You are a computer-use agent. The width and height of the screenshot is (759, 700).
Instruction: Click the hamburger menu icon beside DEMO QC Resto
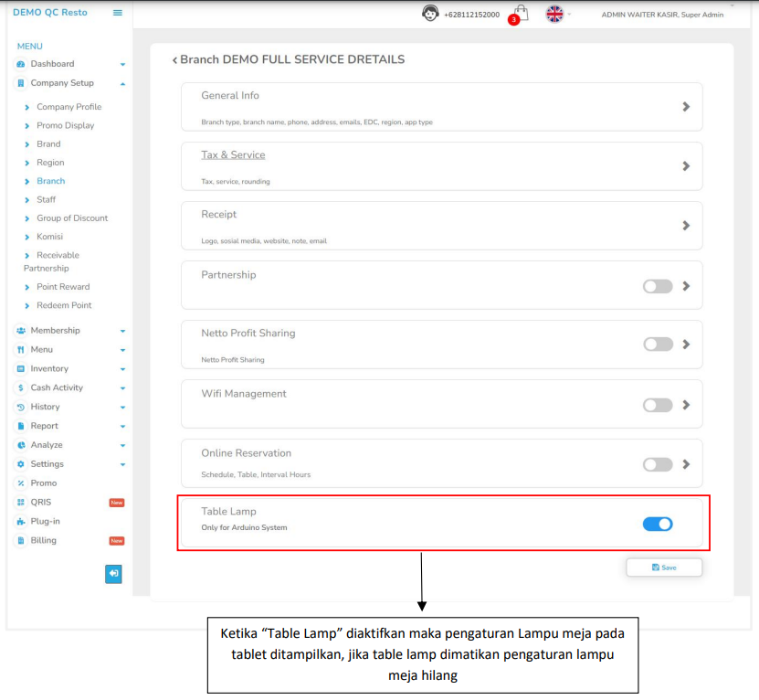(x=117, y=13)
